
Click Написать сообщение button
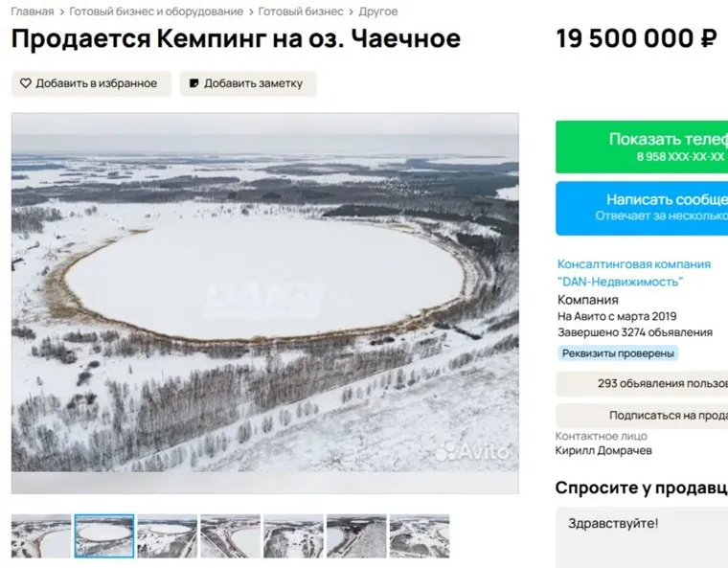pos(642,208)
